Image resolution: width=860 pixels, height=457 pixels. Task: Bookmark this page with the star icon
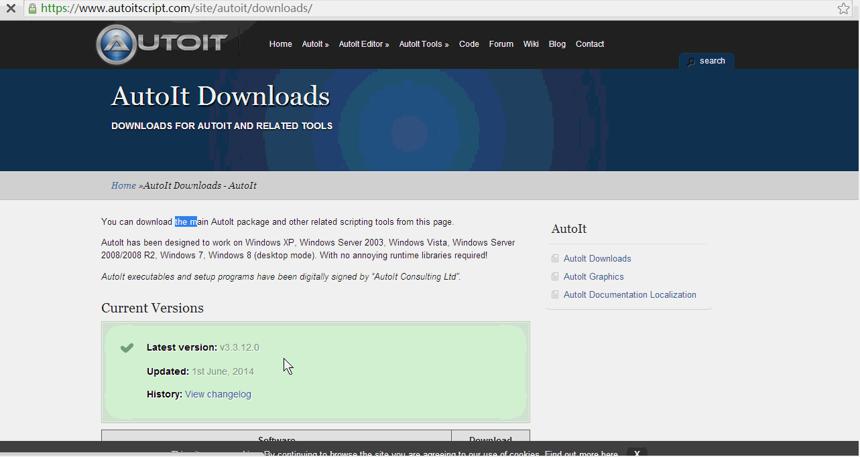tap(844, 9)
